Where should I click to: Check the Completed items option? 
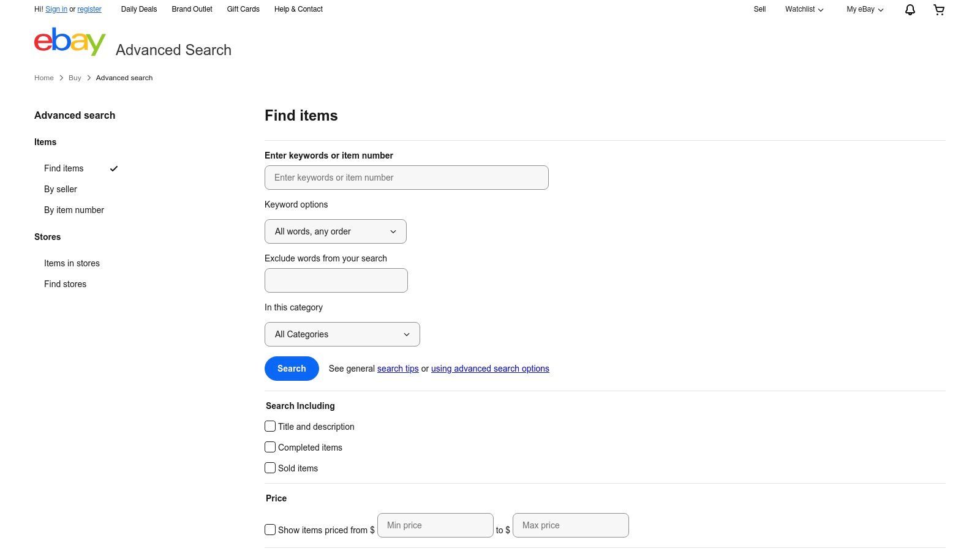point(270,447)
